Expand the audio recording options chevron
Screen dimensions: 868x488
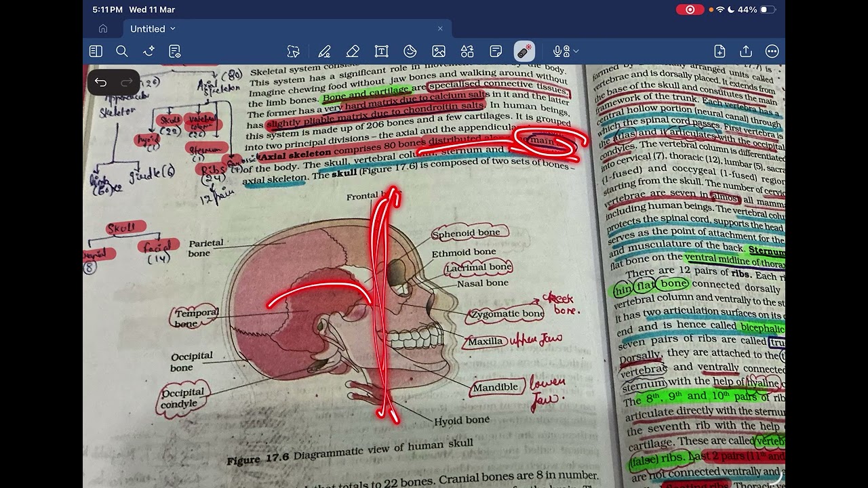point(576,52)
